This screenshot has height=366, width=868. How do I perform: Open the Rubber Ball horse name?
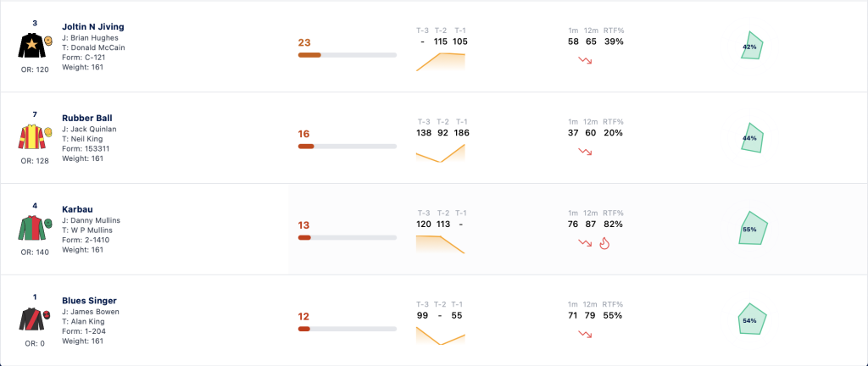click(x=87, y=118)
